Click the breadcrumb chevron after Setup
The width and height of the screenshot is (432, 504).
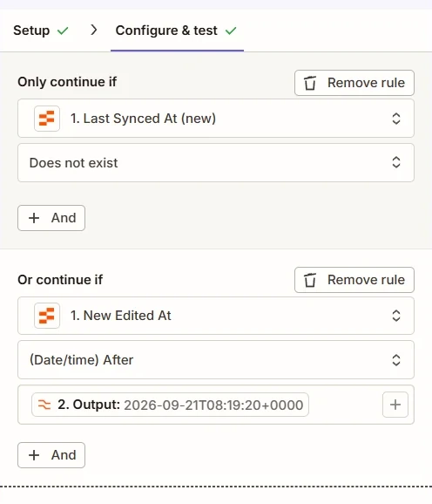pyautogui.click(x=94, y=31)
